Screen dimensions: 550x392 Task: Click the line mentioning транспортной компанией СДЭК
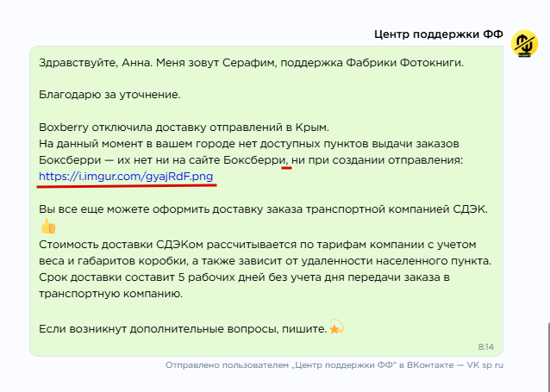263,209
